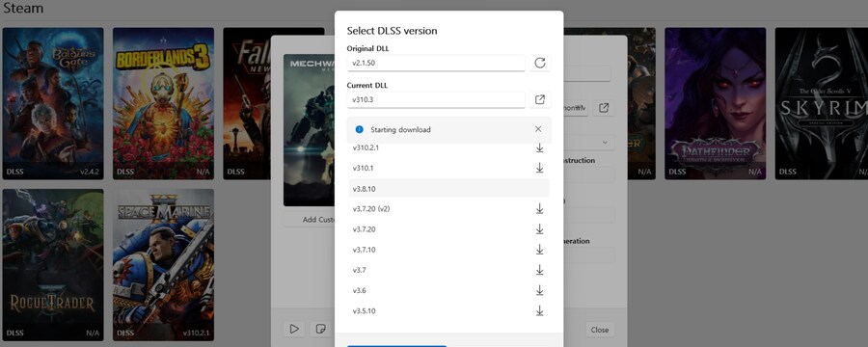Download DLSS v310.2.1
The height and width of the screenshot is (347, 868).
(539, 148)
